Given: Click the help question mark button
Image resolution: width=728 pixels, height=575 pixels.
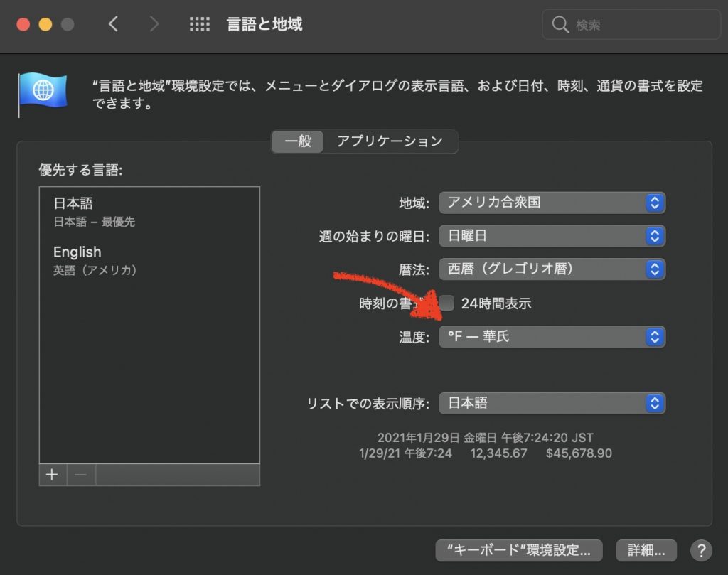Looking at the screenshot, I should pos(701,549).
